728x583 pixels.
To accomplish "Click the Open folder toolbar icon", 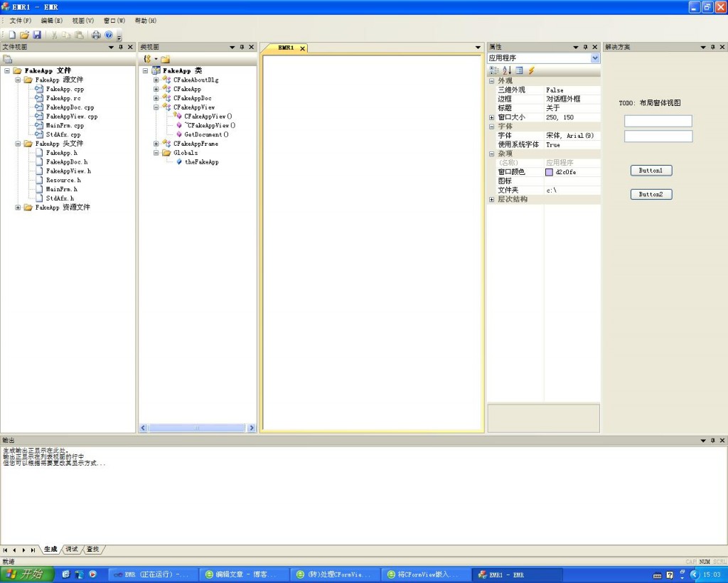I will (25, 35).
